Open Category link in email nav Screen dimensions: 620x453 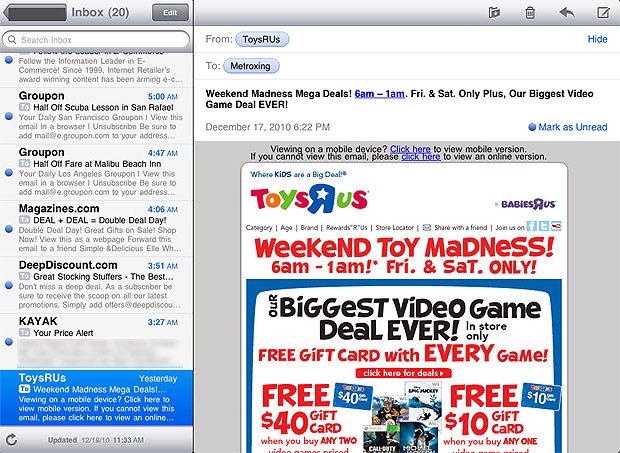click(259, 228)
